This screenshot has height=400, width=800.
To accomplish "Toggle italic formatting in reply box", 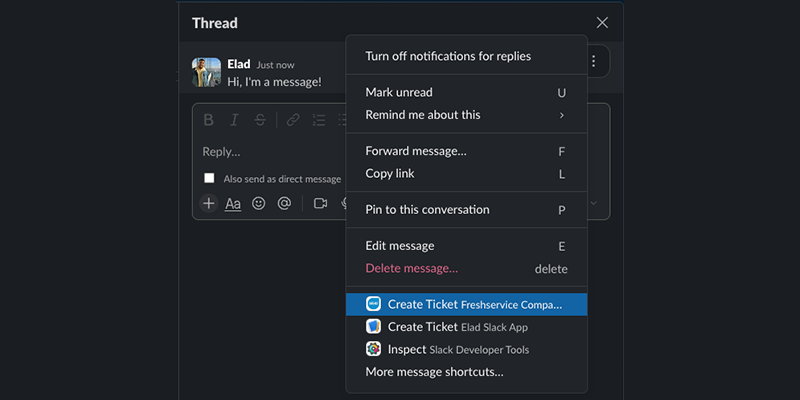I will [234, 120].
